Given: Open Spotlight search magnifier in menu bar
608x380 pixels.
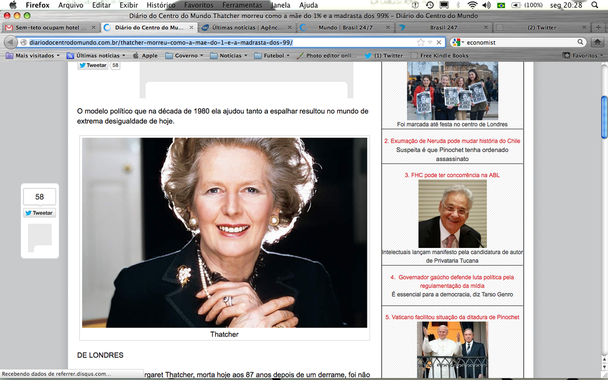Looking at the screenshot, I should click(595, 5).
